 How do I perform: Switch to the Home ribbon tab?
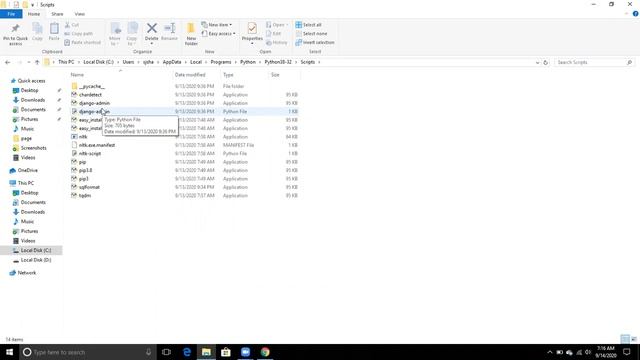tap(34, 14)
